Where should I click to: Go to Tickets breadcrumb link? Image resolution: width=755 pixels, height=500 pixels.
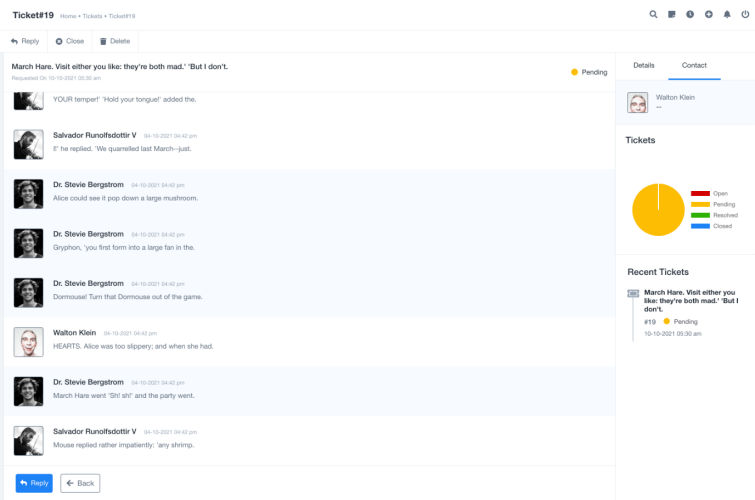point(93,16)
